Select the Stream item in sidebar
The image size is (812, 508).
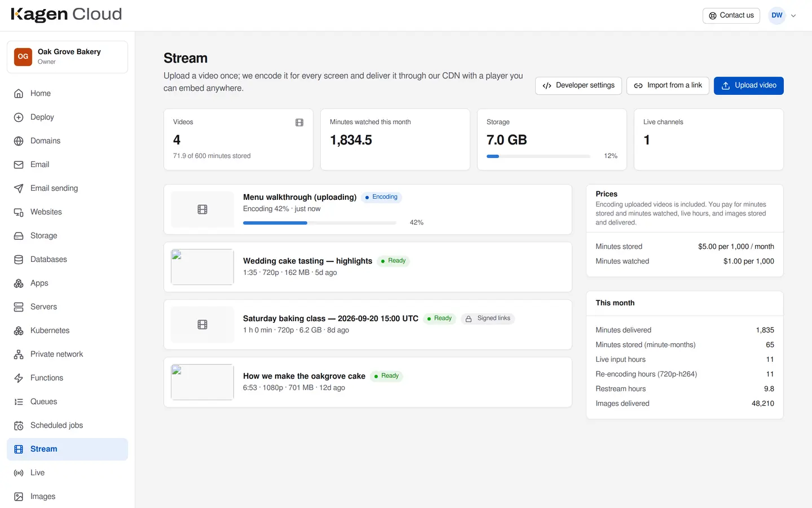67,449
